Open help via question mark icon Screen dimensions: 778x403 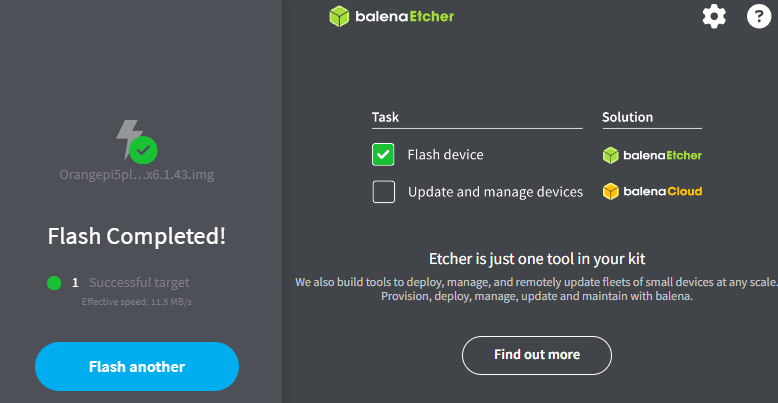(x=759, y=16)
